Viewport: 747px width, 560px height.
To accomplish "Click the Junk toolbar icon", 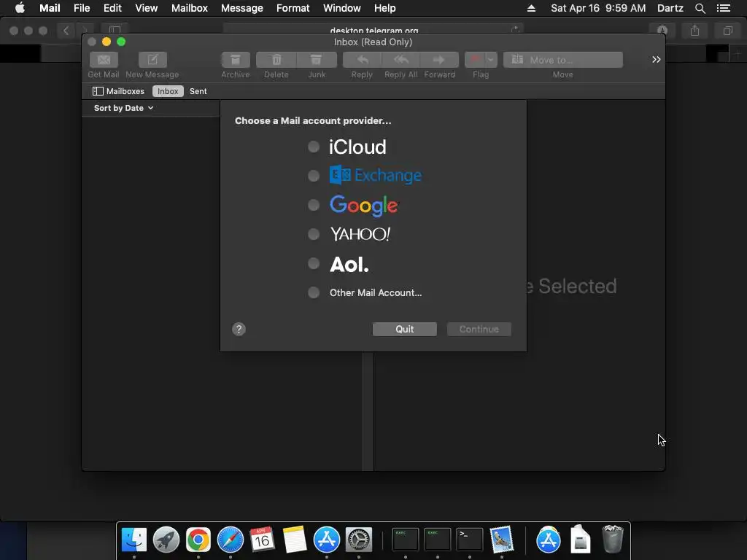I will [x=317, y=60].
